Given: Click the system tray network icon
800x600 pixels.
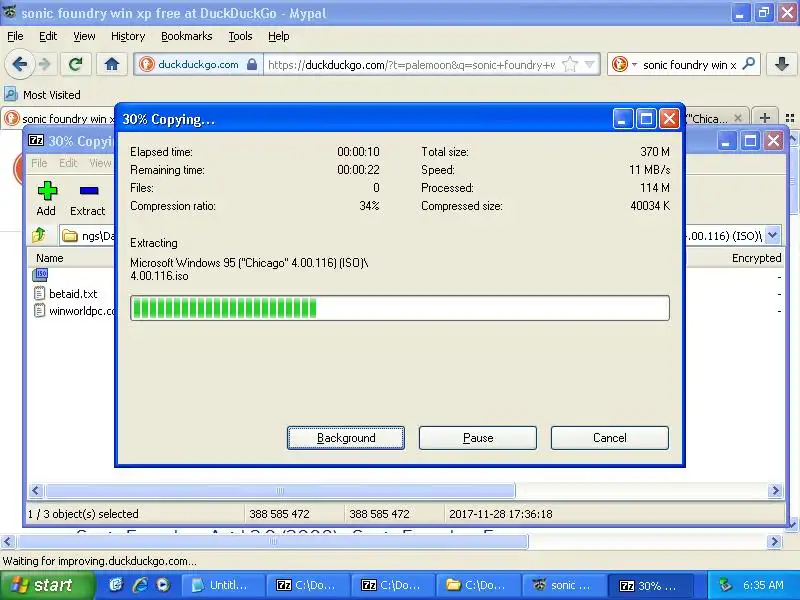Looking at the screenshot, I should 724,585.
